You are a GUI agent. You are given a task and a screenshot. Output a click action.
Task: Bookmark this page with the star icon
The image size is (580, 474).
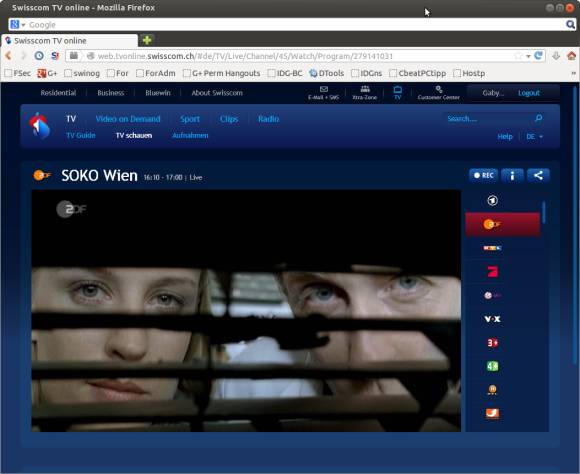click(x=519, y=56)
